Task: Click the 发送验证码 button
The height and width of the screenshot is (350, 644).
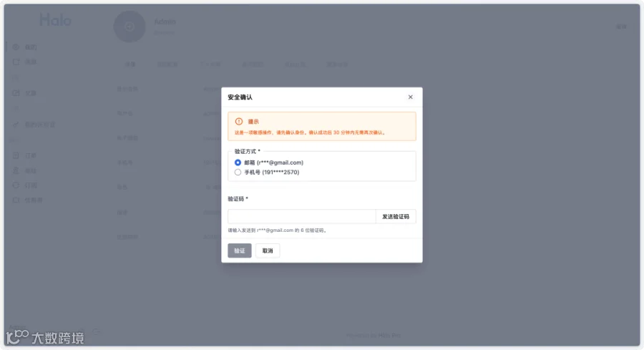Action: pos(396,216)
